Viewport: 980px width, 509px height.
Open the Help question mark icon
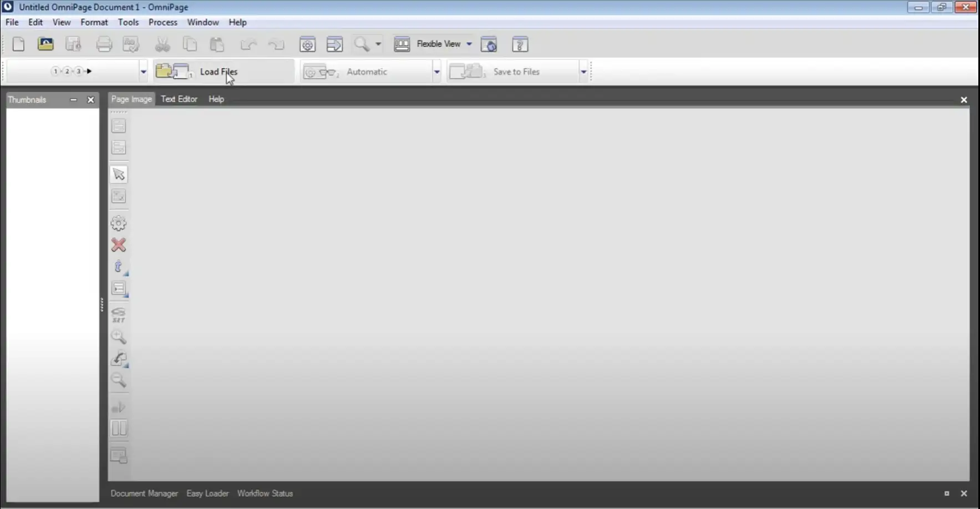(520, 44)
